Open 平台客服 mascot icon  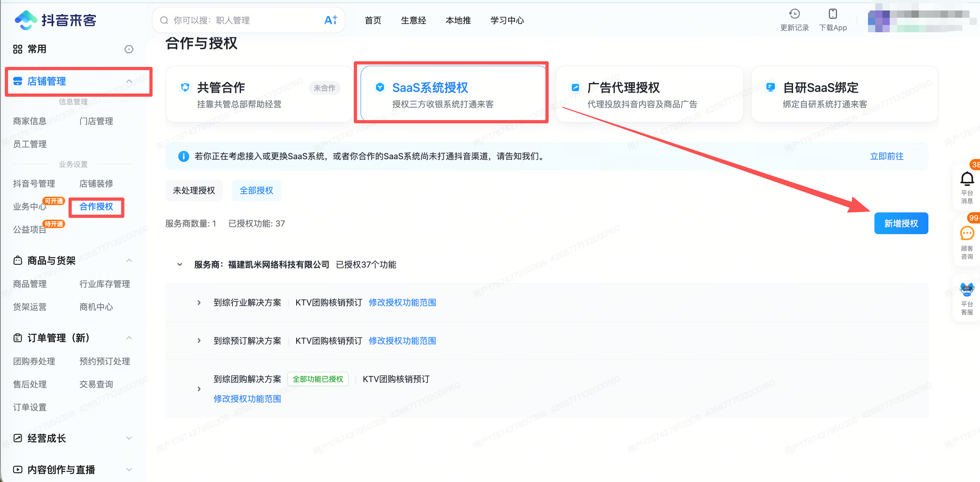pyautogui.click(x=967, y=289)
